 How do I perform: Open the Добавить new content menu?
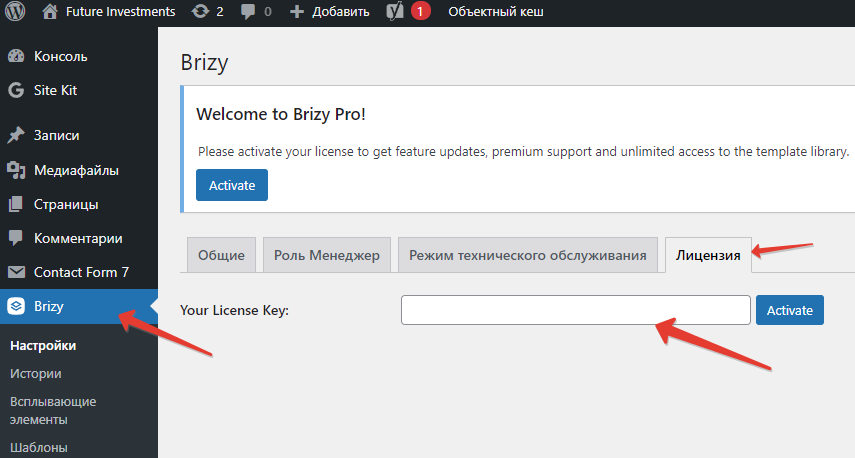[340, 11]
